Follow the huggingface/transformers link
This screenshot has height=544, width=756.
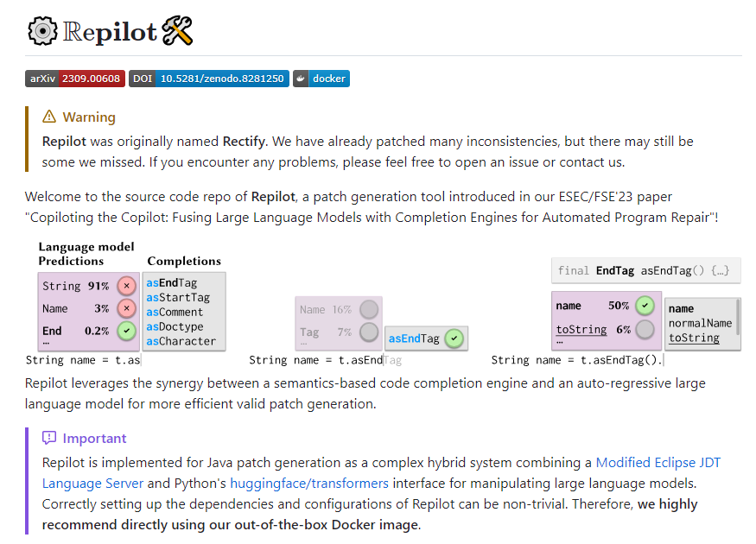pos(309,483)
